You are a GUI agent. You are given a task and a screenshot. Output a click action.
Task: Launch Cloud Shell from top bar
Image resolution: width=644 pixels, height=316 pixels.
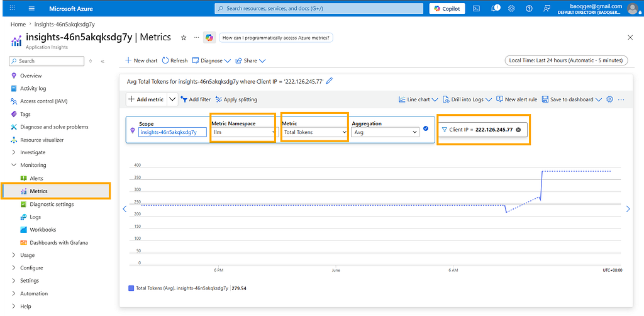[477, 8]
